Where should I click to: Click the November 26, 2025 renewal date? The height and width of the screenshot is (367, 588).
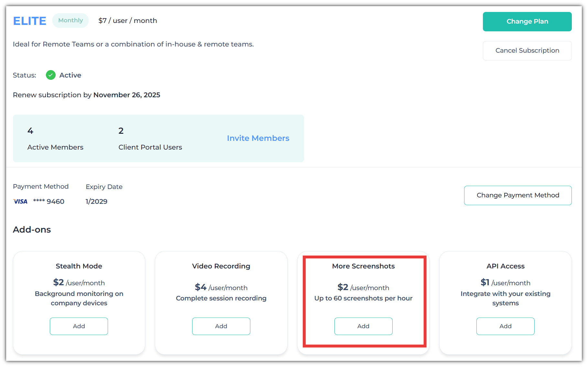coord(127,95)
